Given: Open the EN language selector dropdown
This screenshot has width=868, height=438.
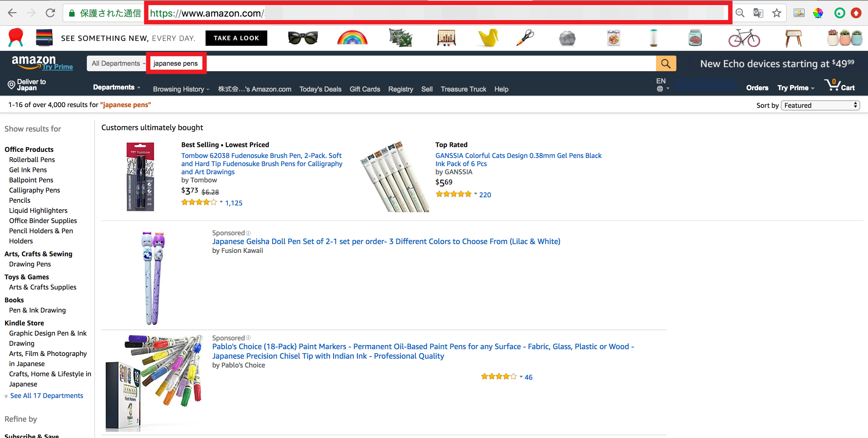Looking at the screenshot, I should click(x=663, y=85).
